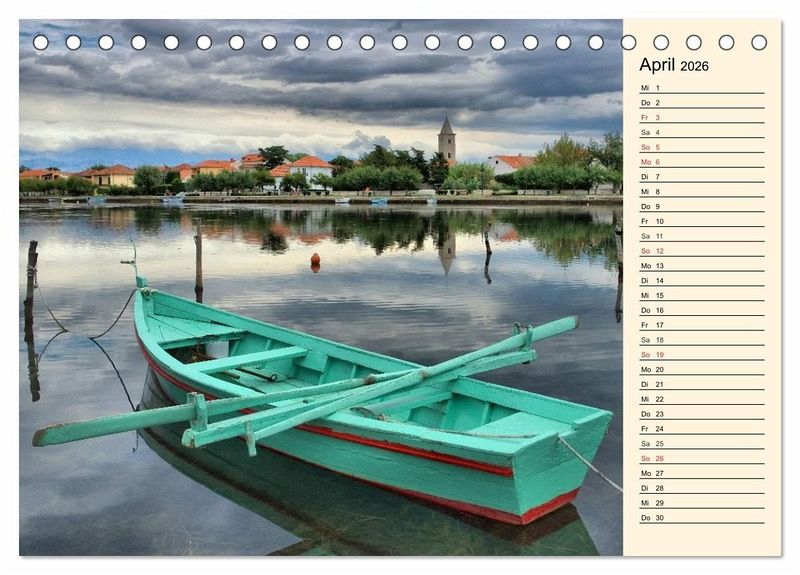Select the "Sa 18" calendar row
The image size is (800, 575).
pos(702,339)
